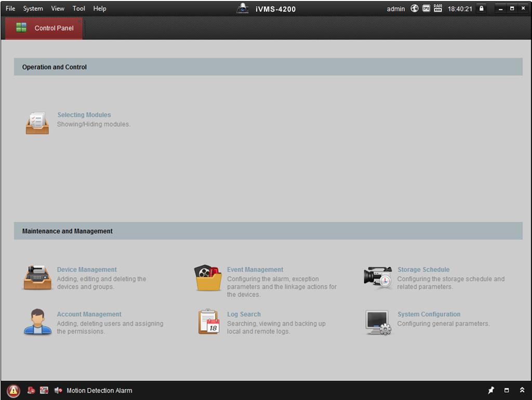Viewport: 532px width, 400px height.
Task: Click the Log Search calendar icon
Action: 209,321
